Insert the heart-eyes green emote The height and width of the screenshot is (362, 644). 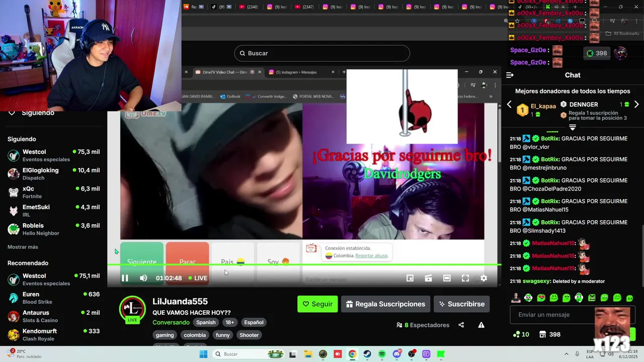tap(541, 298)
